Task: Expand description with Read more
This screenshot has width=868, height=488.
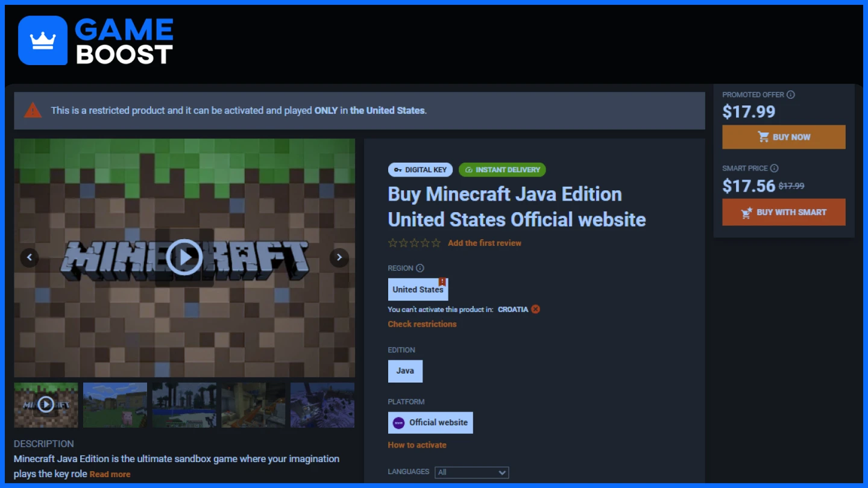Action: tap(110, 475)
